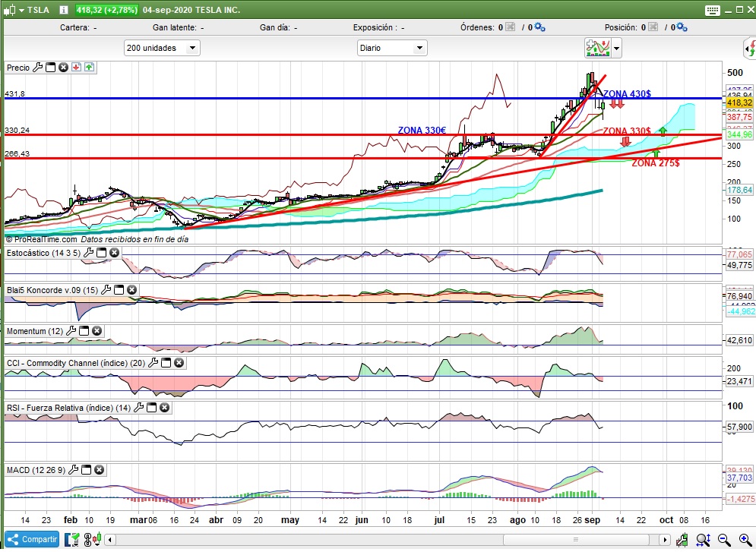Click the candlestick drawing icon at bottom right

pos(682,540)
